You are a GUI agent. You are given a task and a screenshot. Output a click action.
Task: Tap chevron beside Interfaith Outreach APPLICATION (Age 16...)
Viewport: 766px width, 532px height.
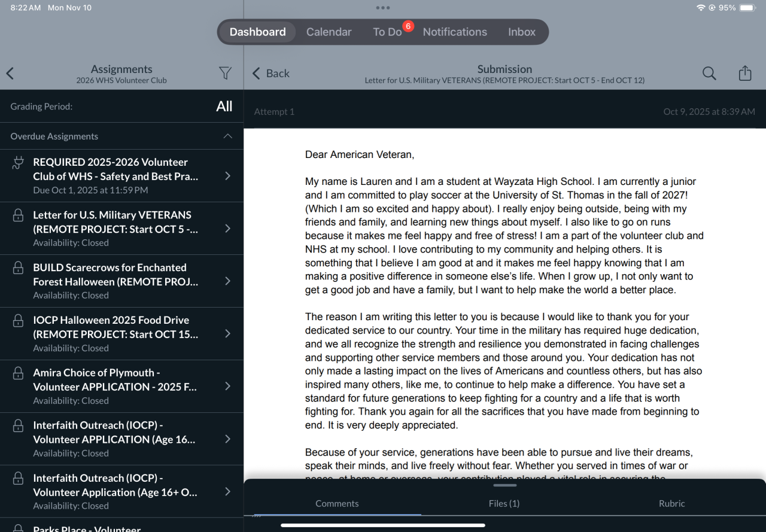click(x=227, y=439)
